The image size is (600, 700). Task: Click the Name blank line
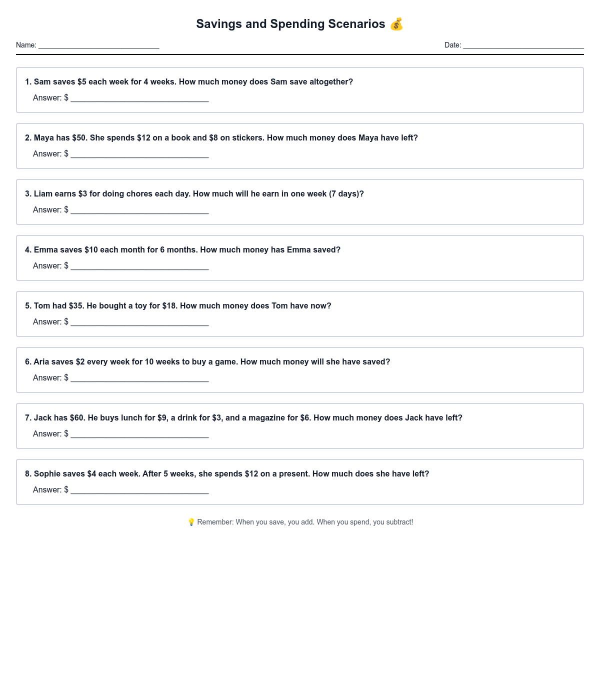coord(98,45)
